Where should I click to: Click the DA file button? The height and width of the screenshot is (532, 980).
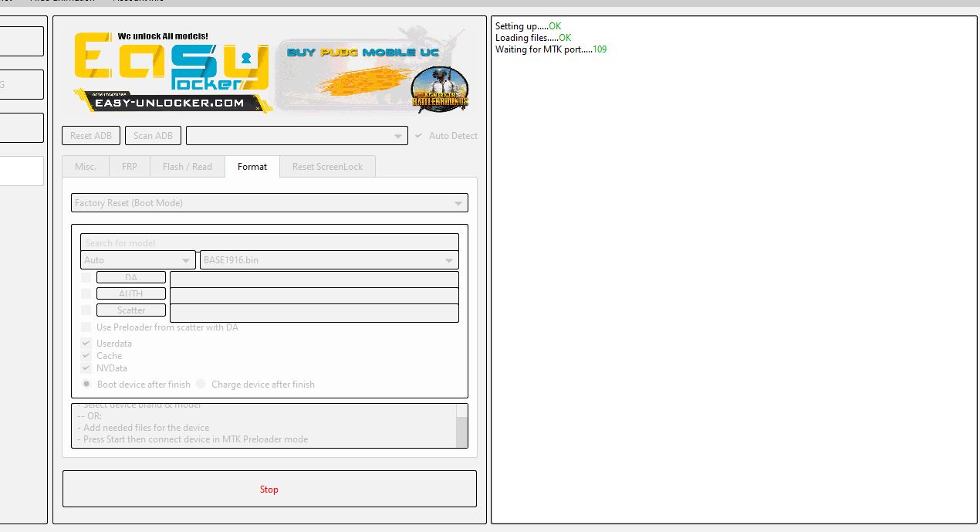(x=131, y=277)
